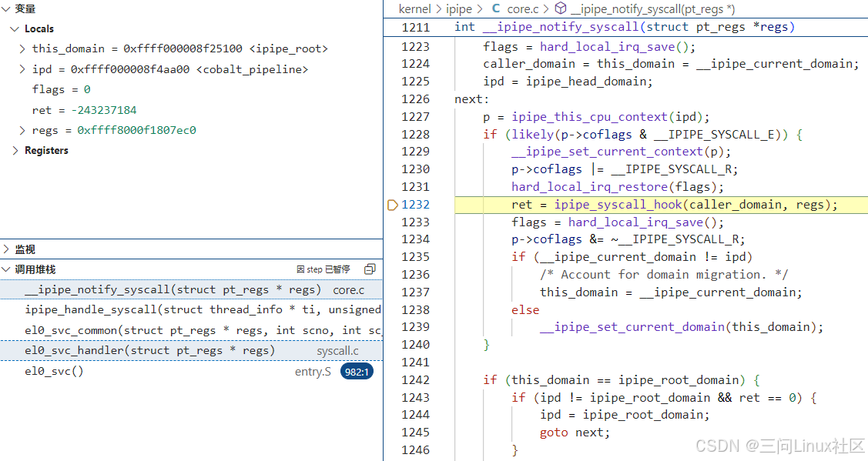
Task: Open the ipipe breadcrumb segment
Action: pos(459,9)
